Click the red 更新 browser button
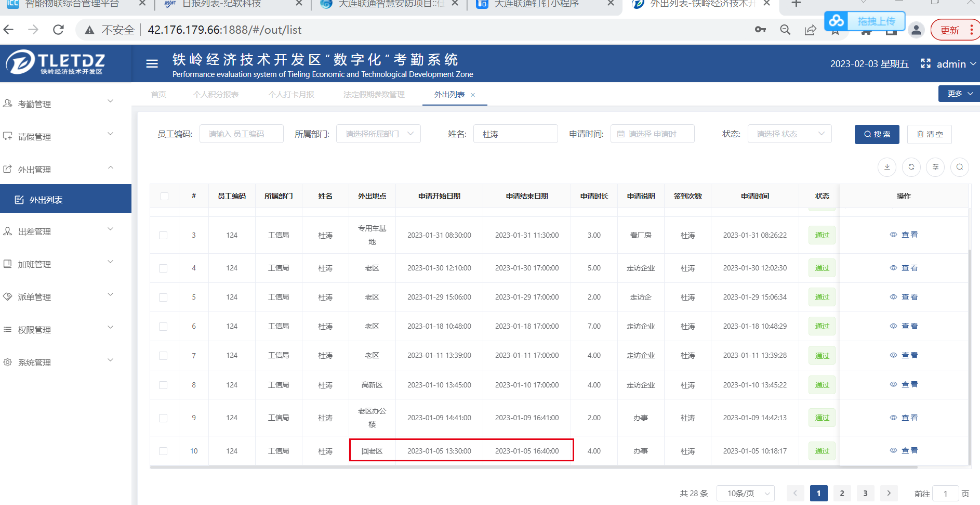 [955, 30]
